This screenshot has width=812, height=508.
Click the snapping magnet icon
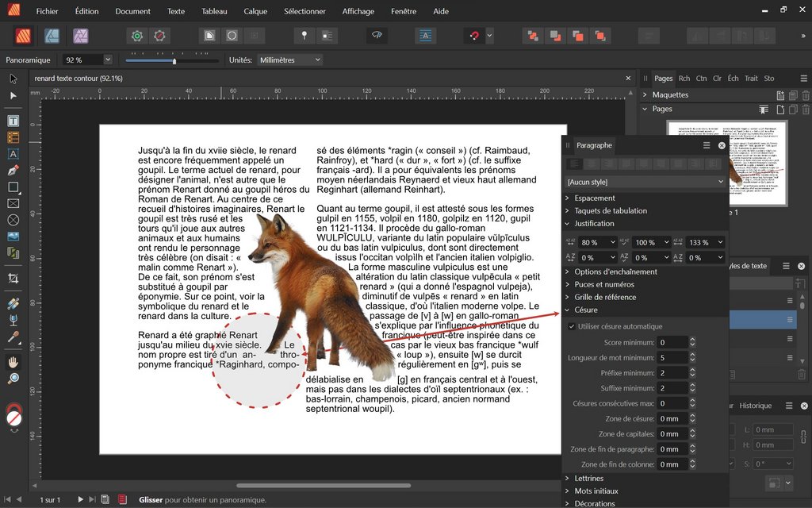coord(475,36)
